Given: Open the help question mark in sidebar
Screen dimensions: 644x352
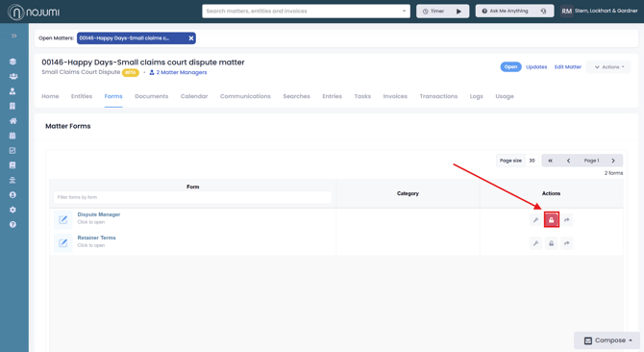Looking at the screenshot, I should (x=12, y=224).
